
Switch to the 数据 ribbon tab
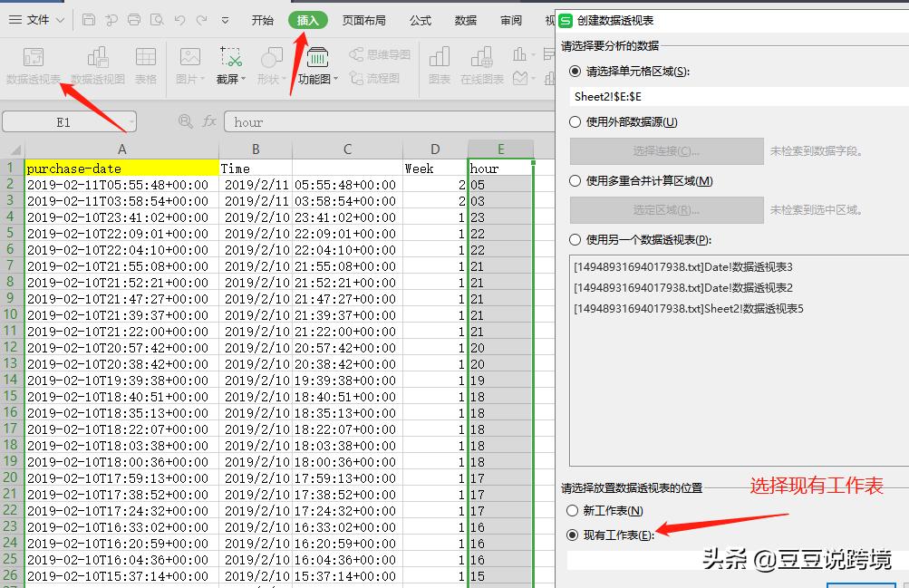coord(464,18)
